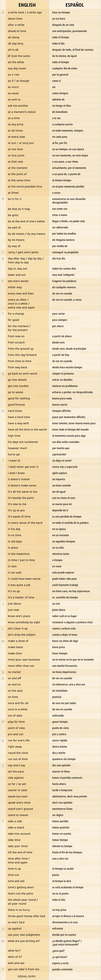Select the translation "ojalá supiera"
The width and height of the screenshot is (101, 980).
[60, 473]
